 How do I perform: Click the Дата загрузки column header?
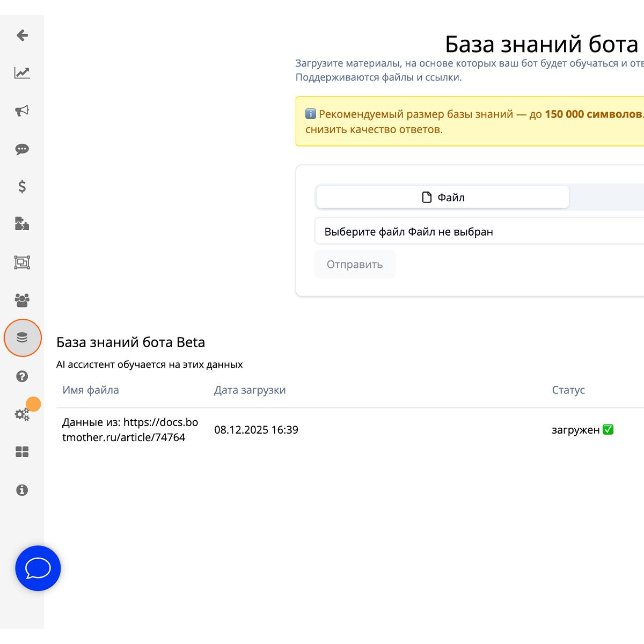pyautogui.click(x=250, y=390)
